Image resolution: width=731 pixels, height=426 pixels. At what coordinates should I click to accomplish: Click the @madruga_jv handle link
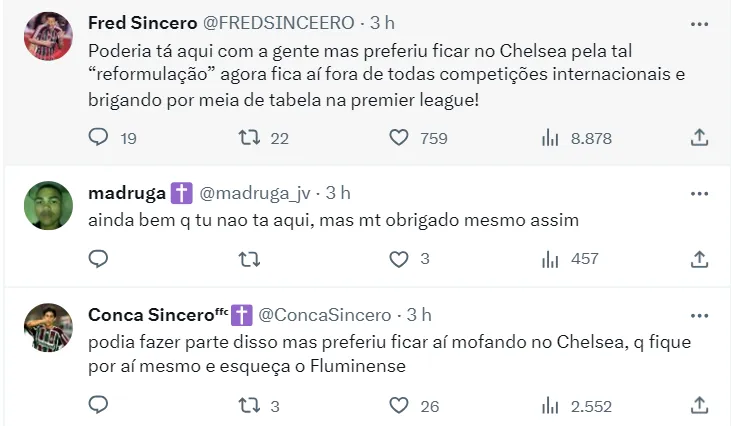256,193
